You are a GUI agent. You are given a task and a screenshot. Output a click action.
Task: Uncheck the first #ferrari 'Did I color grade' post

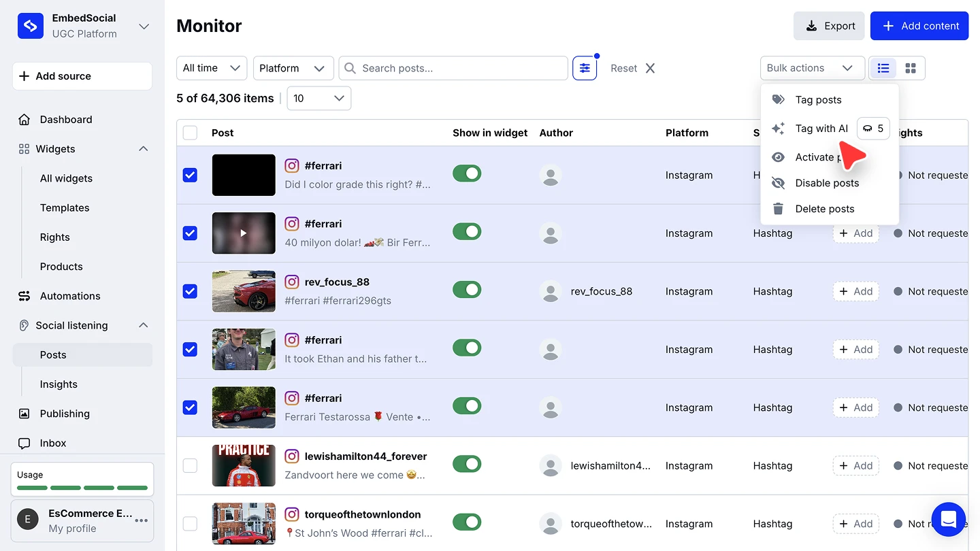click(x=190, y=175)
